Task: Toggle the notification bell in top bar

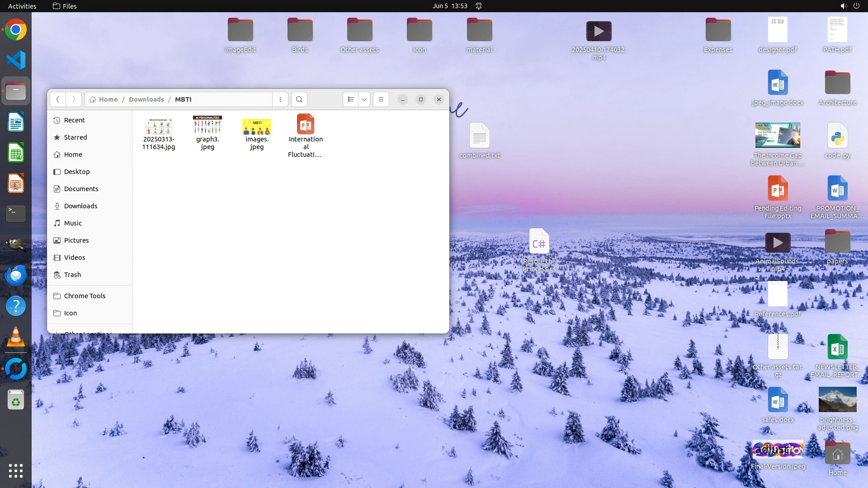Action: pos(479,6)
